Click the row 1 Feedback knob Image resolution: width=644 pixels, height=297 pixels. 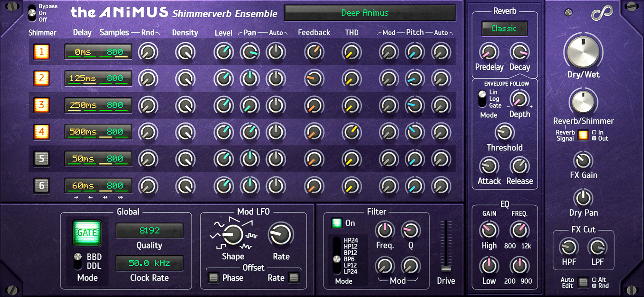(x=314, y=52)
